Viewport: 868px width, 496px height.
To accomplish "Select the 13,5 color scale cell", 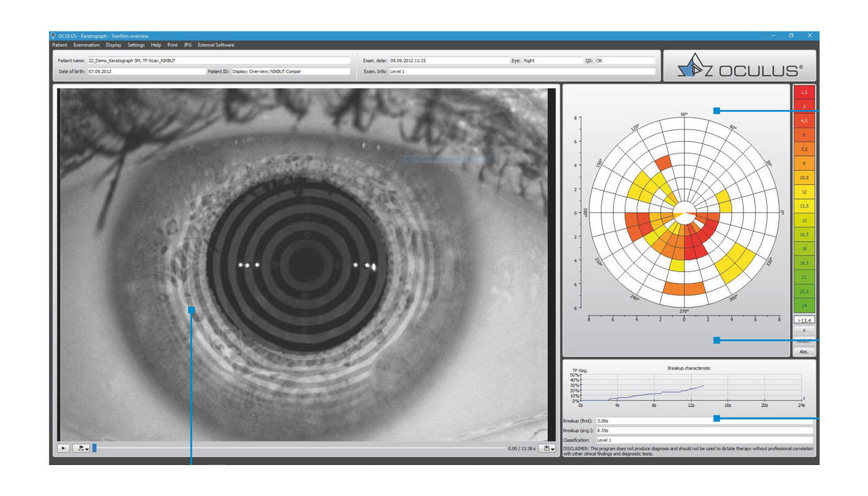I will (x=804, y=206).
